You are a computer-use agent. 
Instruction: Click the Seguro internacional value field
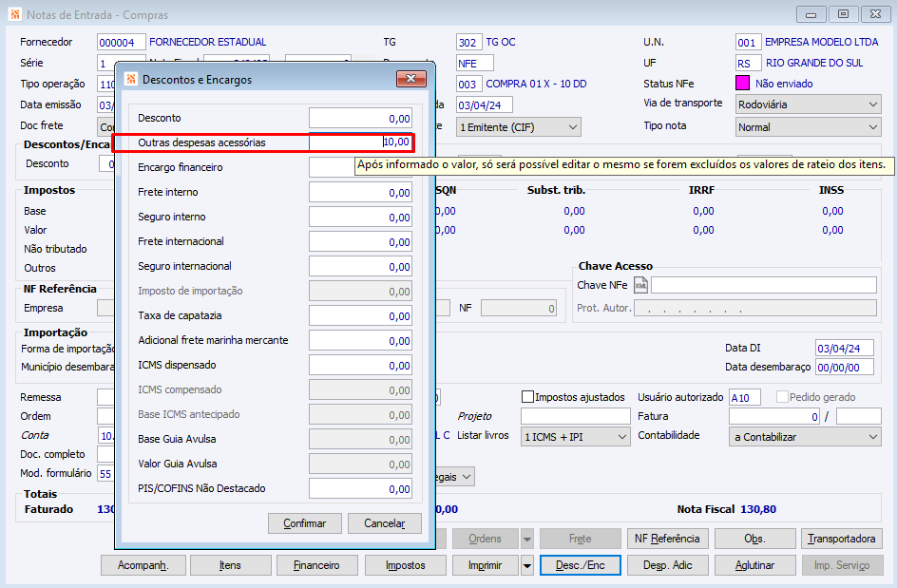click(x=360, y=266)
